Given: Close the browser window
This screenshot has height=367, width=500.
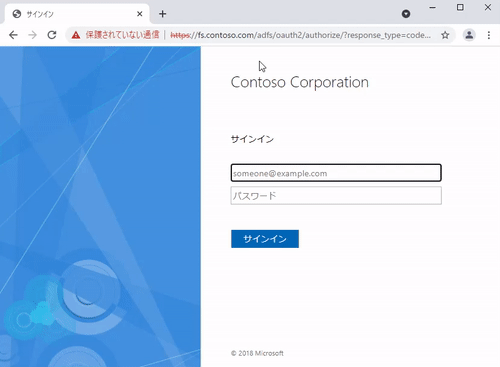Looking at the screenshot, I should point(488,7).
